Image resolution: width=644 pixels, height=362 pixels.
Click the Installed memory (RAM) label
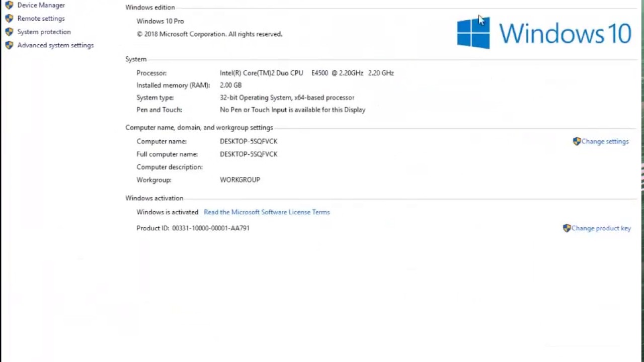point(173,85)
